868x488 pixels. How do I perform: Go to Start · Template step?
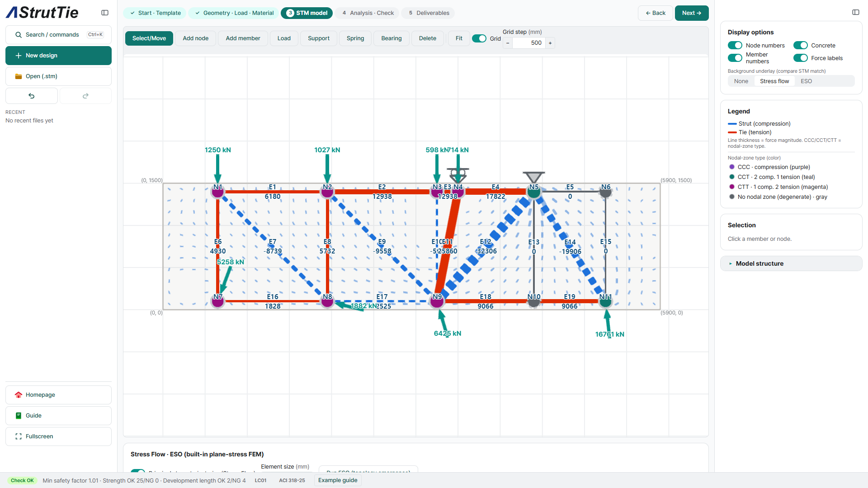(x=155, y=13)
